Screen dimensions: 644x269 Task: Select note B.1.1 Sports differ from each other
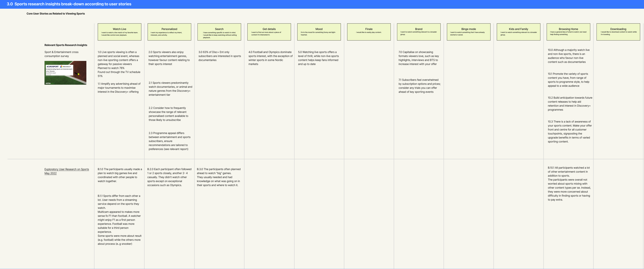tap(119, 220)
